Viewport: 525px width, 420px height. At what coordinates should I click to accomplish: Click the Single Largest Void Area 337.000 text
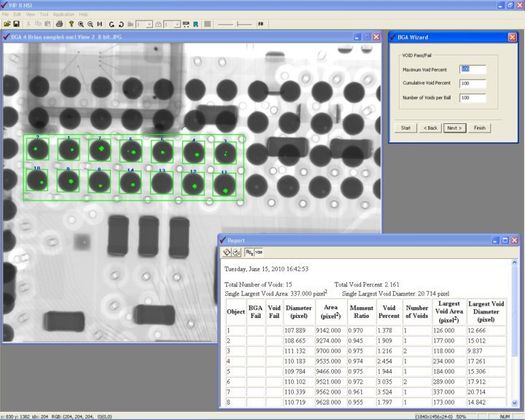(x=276, y=294)
